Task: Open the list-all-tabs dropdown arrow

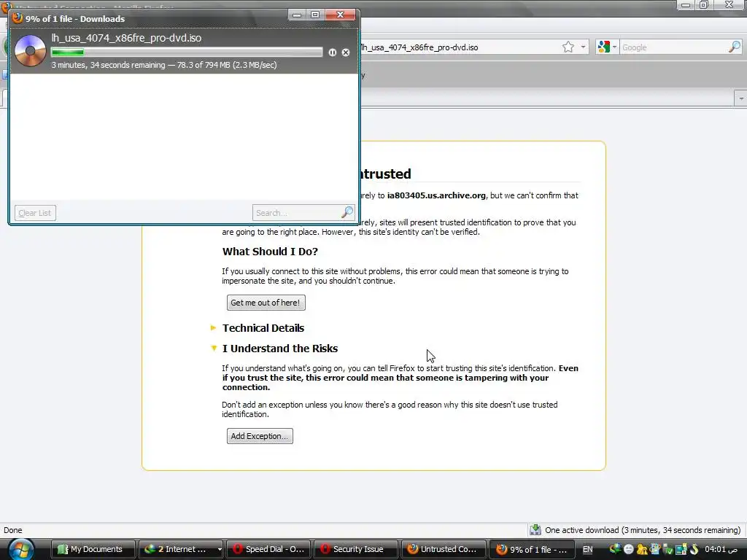Action: coord(741,98)
